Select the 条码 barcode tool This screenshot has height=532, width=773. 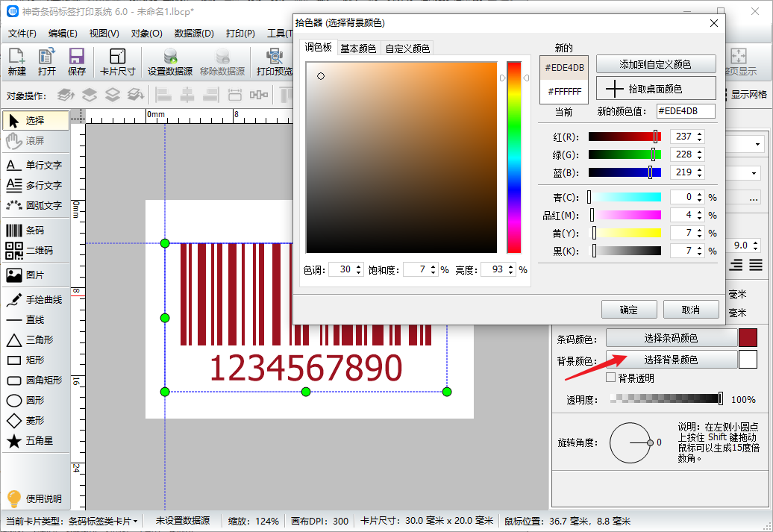click(36, 231)
